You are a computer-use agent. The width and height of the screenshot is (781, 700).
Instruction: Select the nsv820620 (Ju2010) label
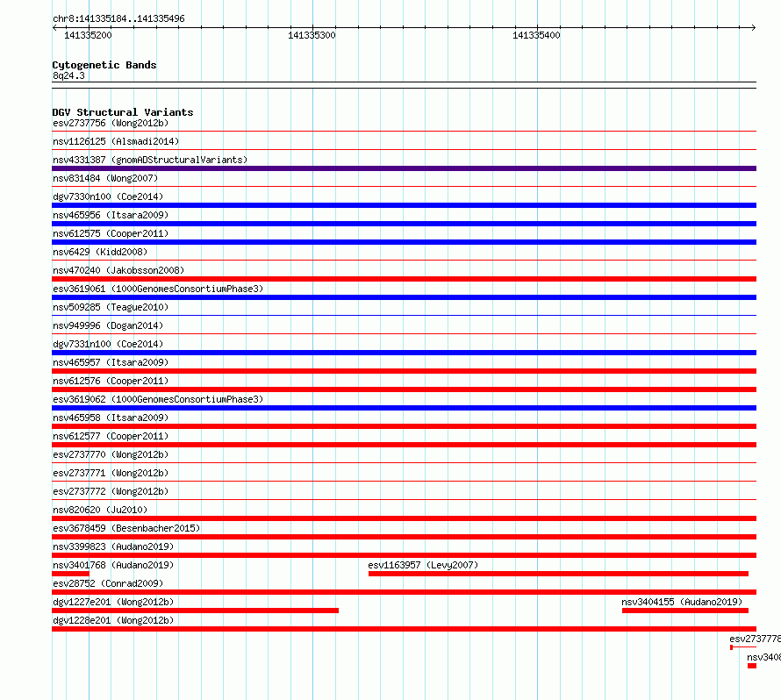pyautogui.click(x=100, y=510)
